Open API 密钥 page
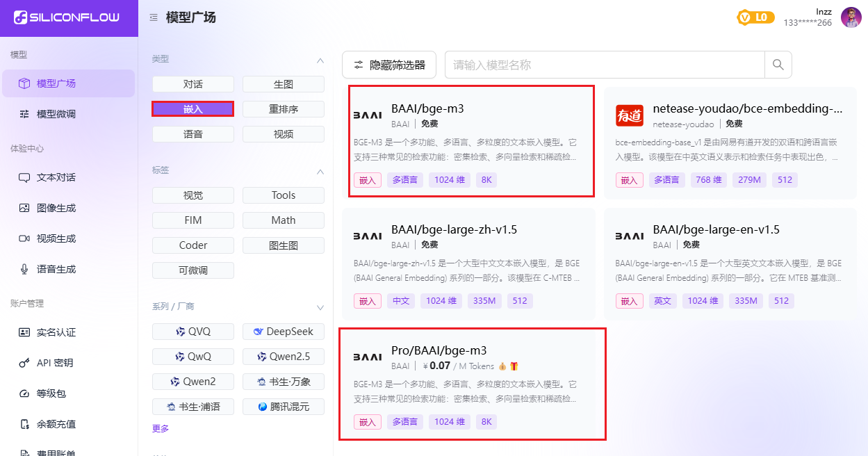The width and height of the screenshot is (868, 456). [x=67, y=363]
